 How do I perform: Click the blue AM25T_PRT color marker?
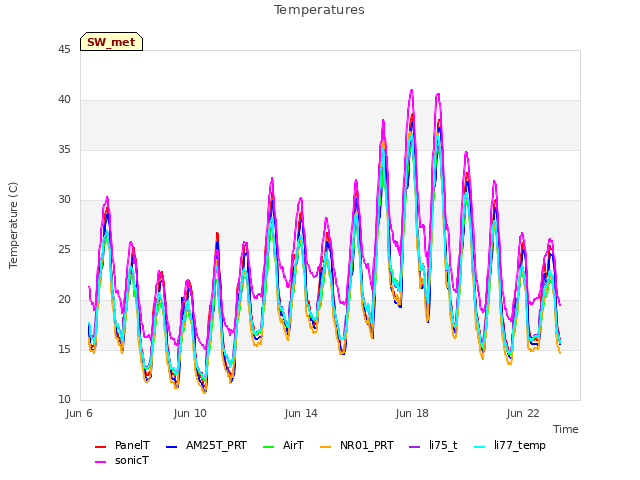click(171, 447)
